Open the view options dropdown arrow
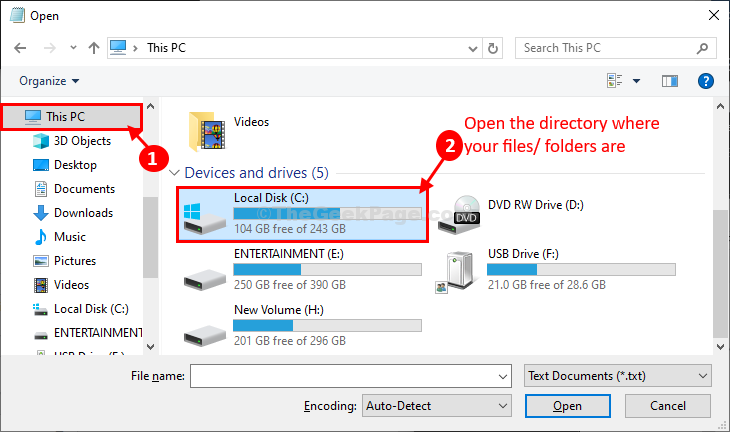This screenshot has height=432, width=730. (636, 81)
